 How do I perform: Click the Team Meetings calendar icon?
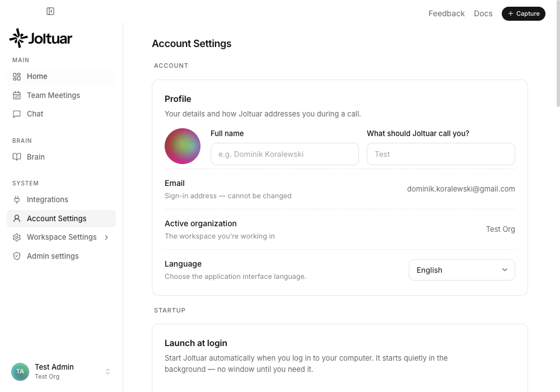click(x=17, y=95)
